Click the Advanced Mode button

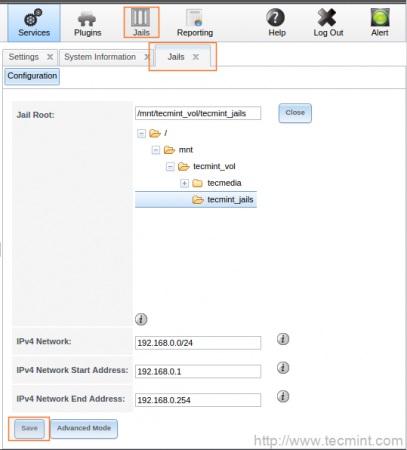[84, 428]
